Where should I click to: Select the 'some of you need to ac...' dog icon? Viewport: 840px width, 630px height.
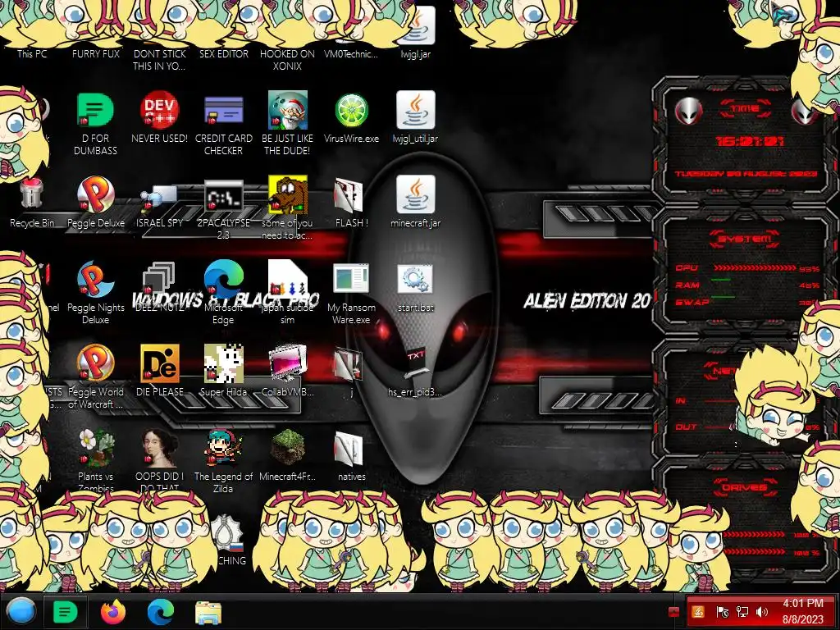[x=288, y=194]
